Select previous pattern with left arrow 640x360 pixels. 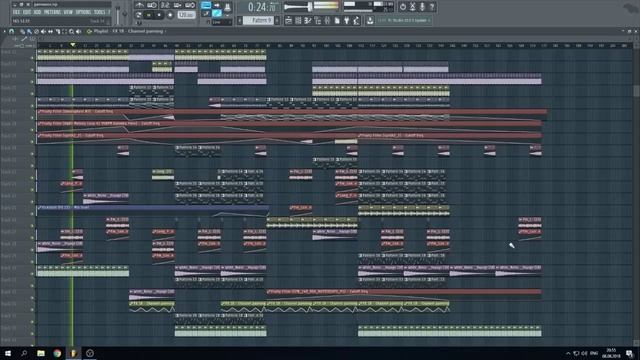pyautogui.click(x=240, y=20)
